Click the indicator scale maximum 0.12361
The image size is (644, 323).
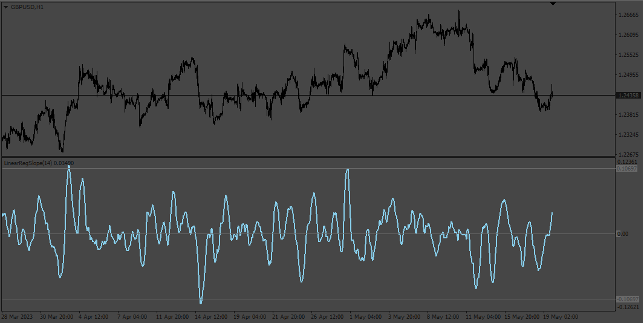pyautogui.click(x=627, y=162)
